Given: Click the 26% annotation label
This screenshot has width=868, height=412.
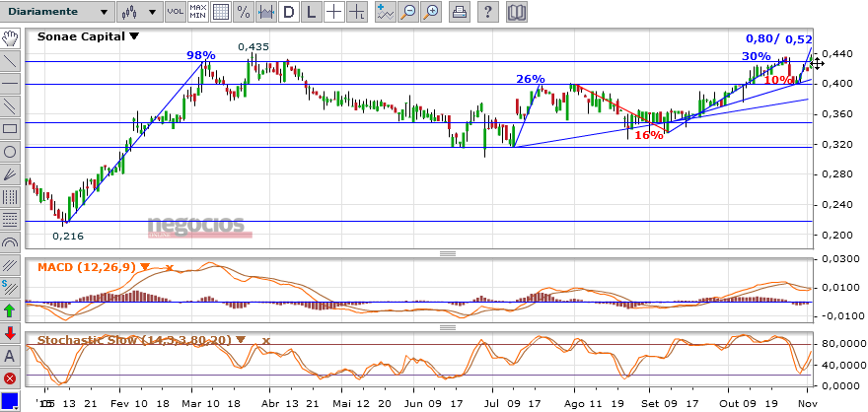Looking at the screenshot, I should [531, 79].
